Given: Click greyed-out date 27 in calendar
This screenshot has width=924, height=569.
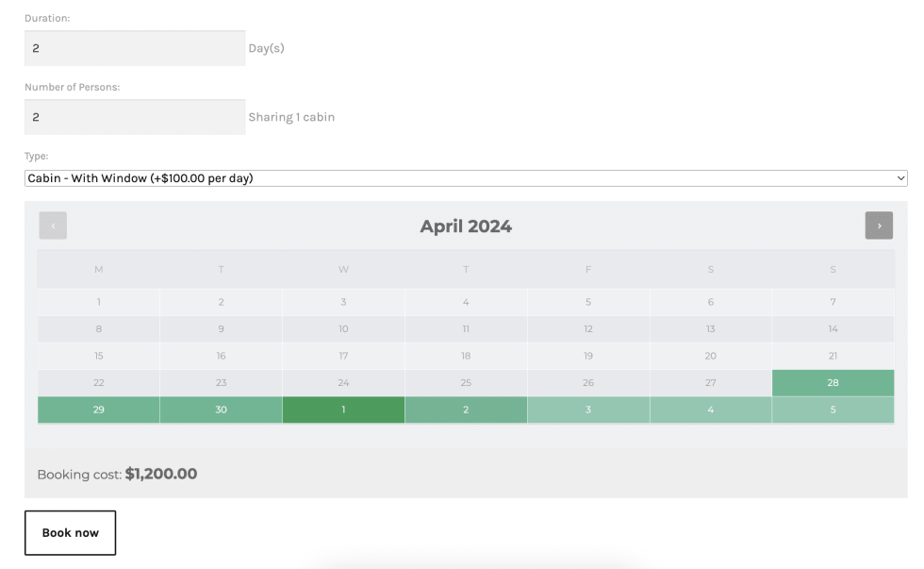Looking at the screenshot, I should click(710, 383).
